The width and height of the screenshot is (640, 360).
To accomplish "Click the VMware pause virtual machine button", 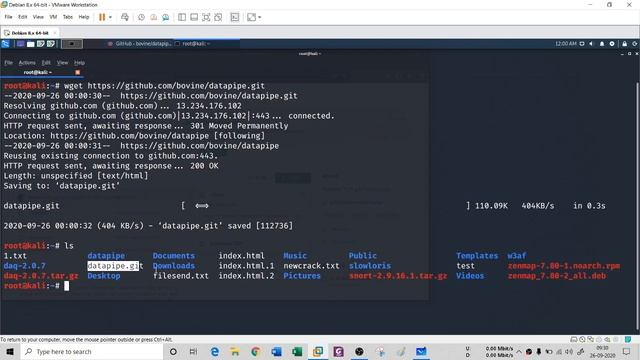I will tap(102, 17).
